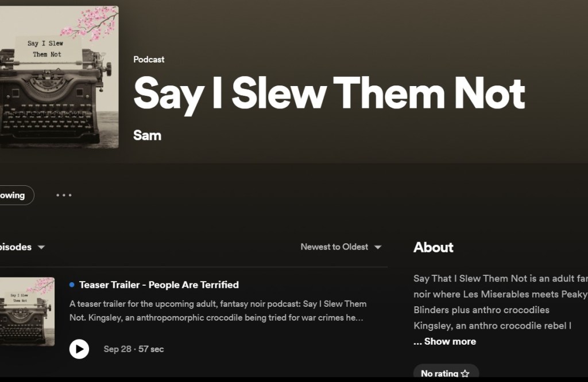Click the large podcast cover art

[59, 77]
